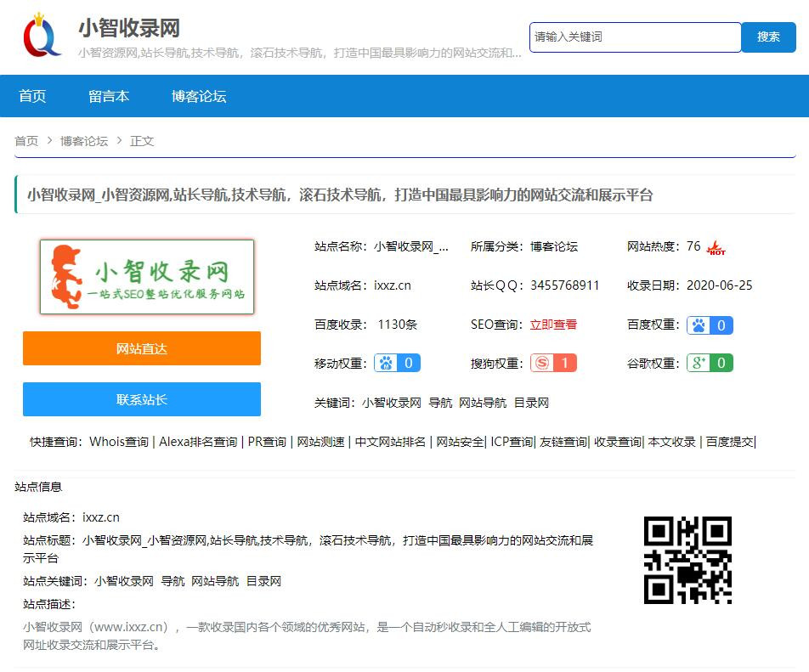Click the 站长QQ number 3455768911
This screenshot has height=672, width=809.
tap(564, 285)
